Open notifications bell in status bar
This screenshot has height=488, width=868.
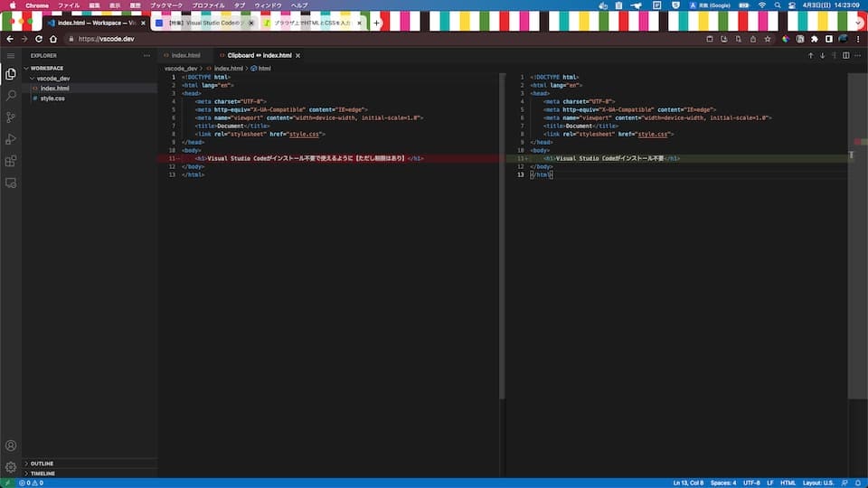(x=858, y=483)
